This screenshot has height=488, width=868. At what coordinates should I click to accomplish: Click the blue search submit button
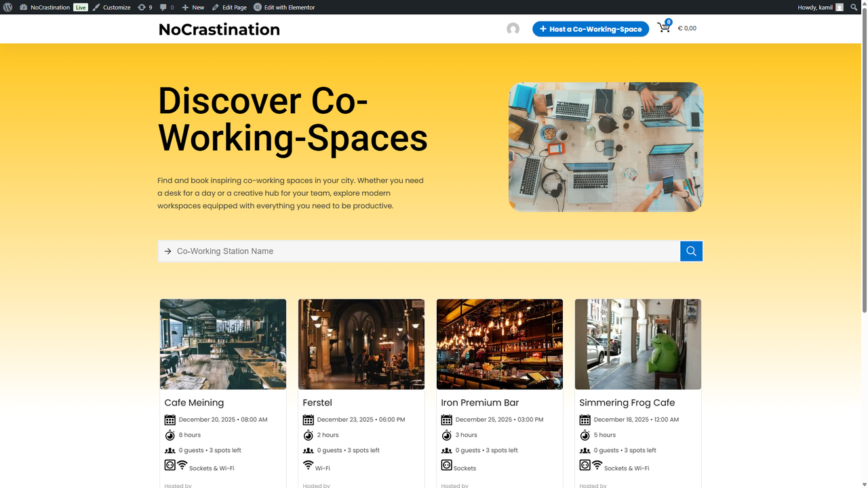coord(691,251)
